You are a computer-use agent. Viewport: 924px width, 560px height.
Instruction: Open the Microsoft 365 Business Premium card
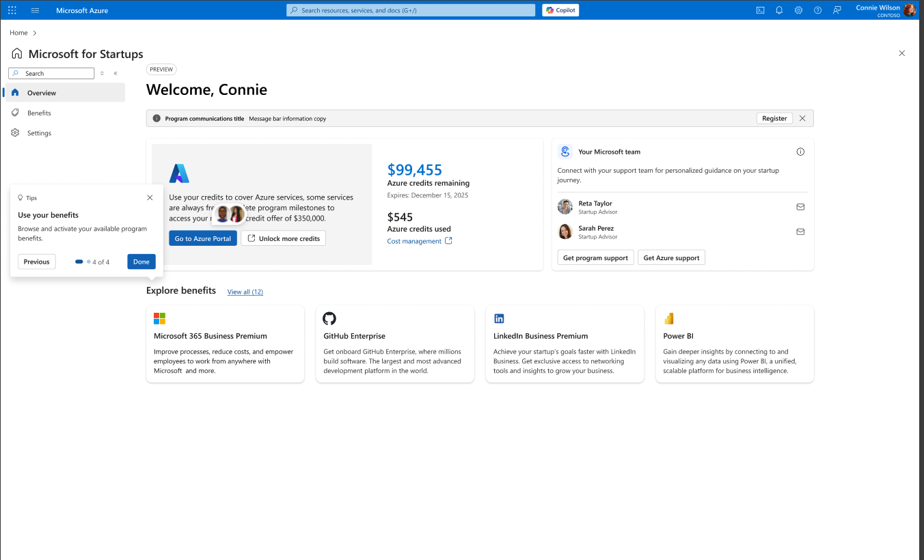[x=225, y=344]
